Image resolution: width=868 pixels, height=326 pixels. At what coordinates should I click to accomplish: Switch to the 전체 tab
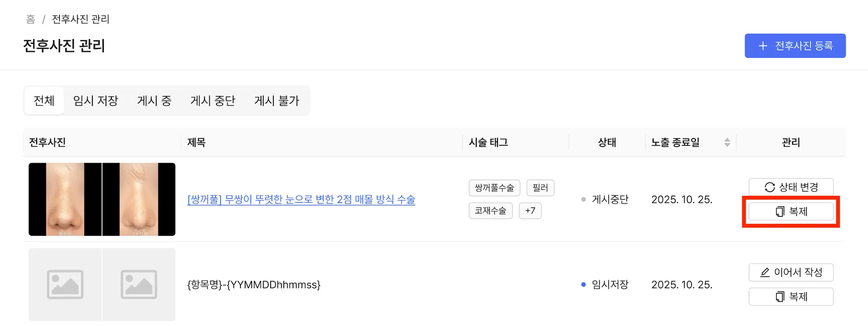[x=44, y=101]
